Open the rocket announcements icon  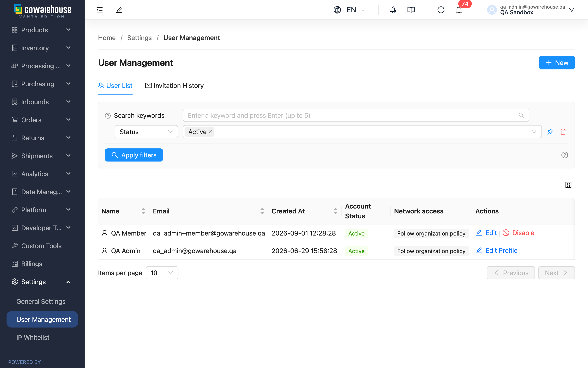(393, 10)
